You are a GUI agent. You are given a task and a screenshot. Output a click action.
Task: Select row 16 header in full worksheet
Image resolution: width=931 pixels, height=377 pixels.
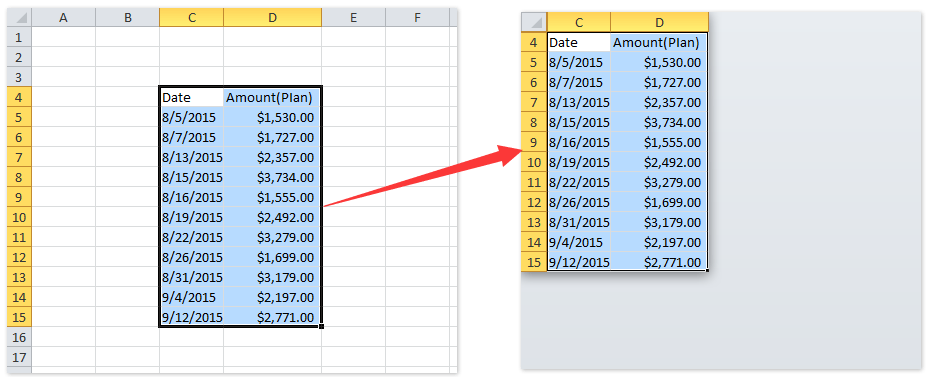(x=19, y=337)
